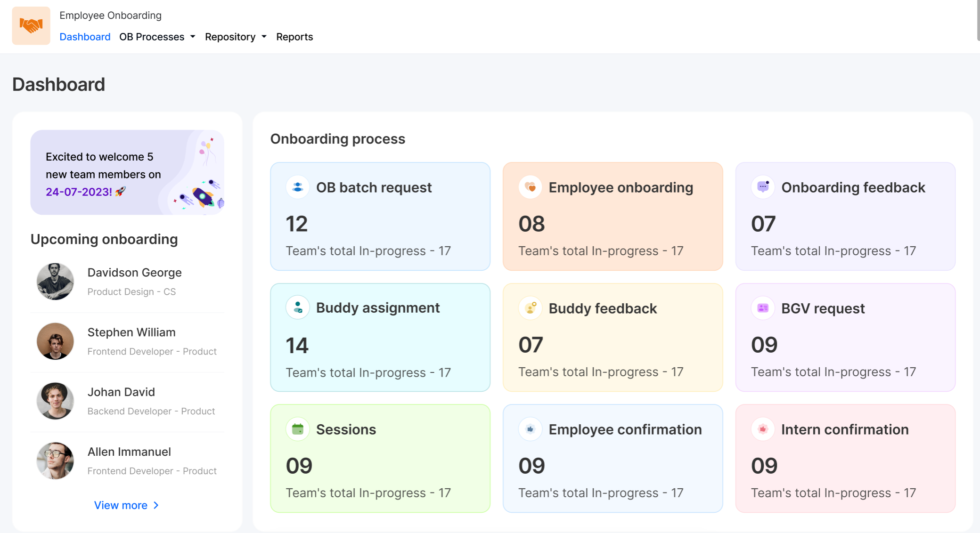Viewport: 980px width, 533px height.
Task: Expand the Repository dropdown arrow
Action: pos(264,37)
